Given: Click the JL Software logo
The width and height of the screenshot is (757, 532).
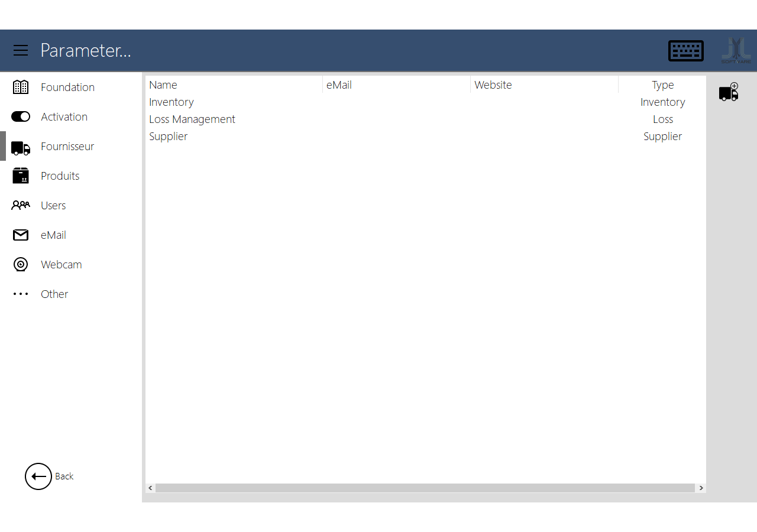Looking at the screenshot, I should coord(736,51).
